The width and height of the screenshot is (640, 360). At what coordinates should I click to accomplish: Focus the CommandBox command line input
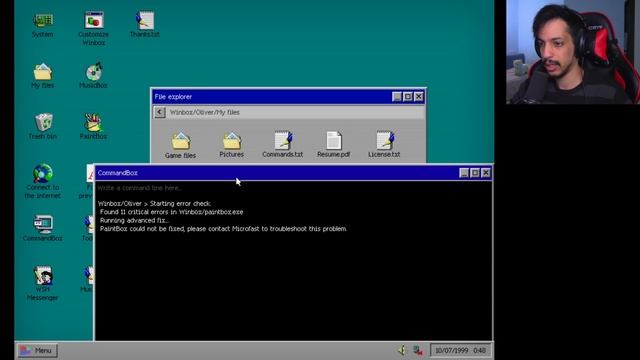[293, 188]
